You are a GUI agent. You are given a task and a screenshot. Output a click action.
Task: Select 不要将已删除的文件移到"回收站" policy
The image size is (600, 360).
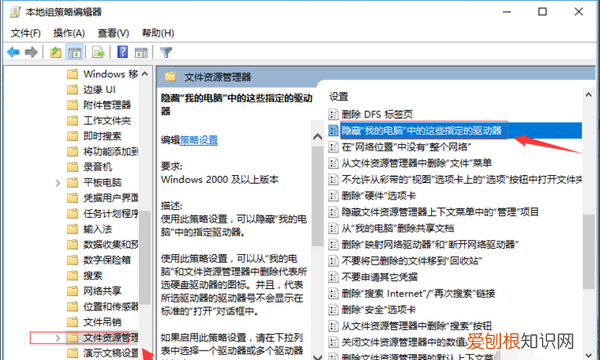tap(412, 261)
